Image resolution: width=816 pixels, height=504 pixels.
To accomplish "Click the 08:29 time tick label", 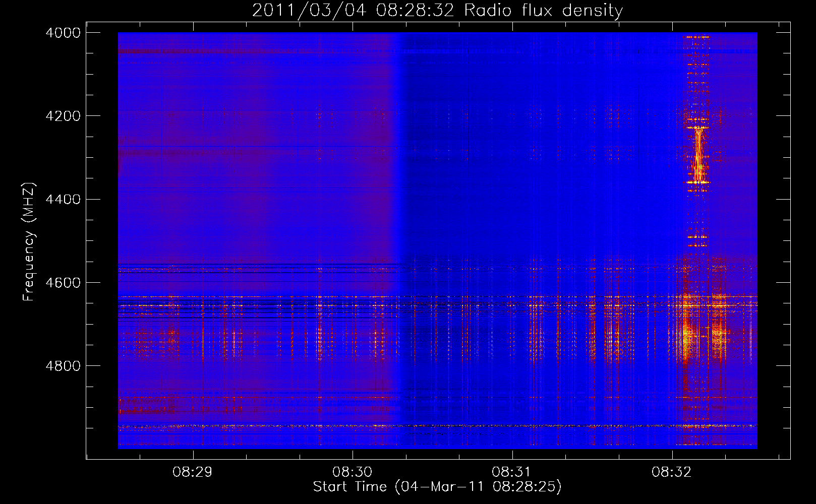I will 192,472.
